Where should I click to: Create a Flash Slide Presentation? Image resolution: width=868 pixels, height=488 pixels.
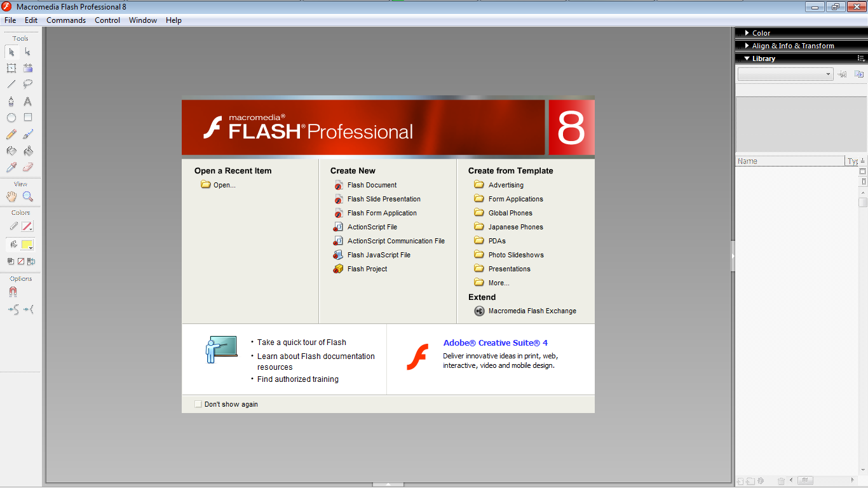point(377,199)
